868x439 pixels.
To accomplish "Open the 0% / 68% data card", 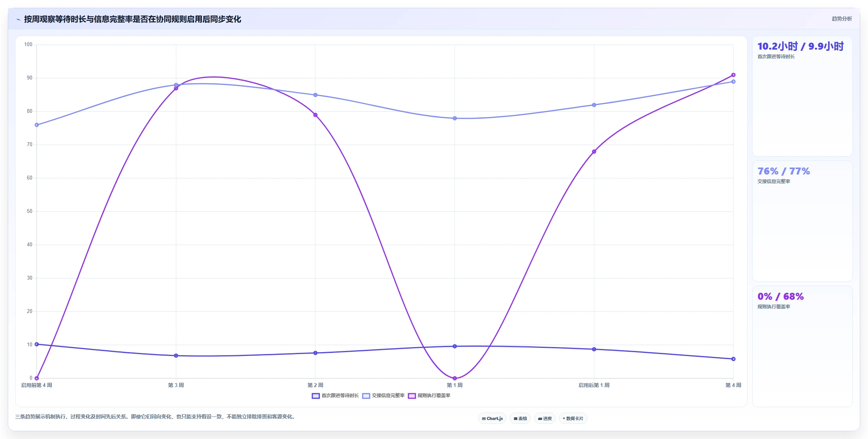I will click(802, 346).
